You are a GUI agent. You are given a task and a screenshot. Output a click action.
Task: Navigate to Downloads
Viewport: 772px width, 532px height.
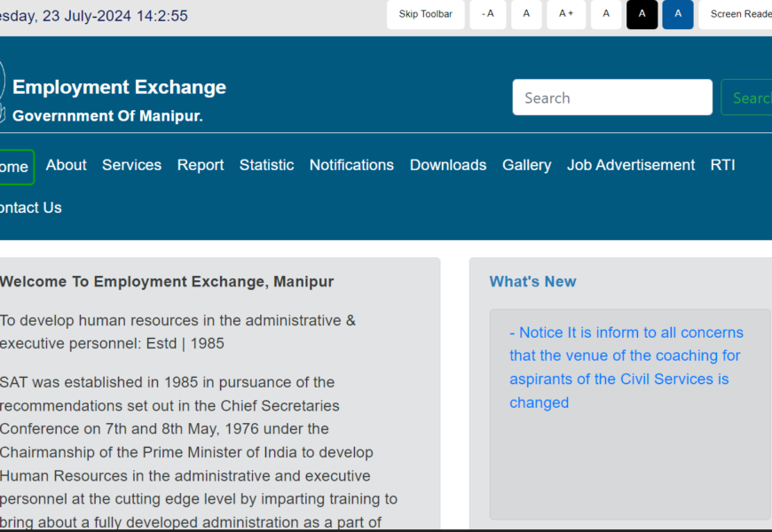448,165
